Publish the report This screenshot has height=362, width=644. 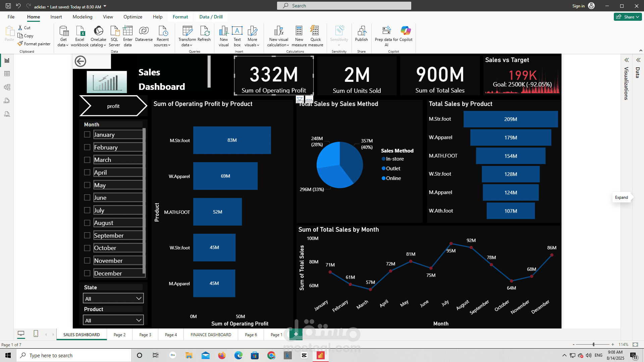coord(362,34)
